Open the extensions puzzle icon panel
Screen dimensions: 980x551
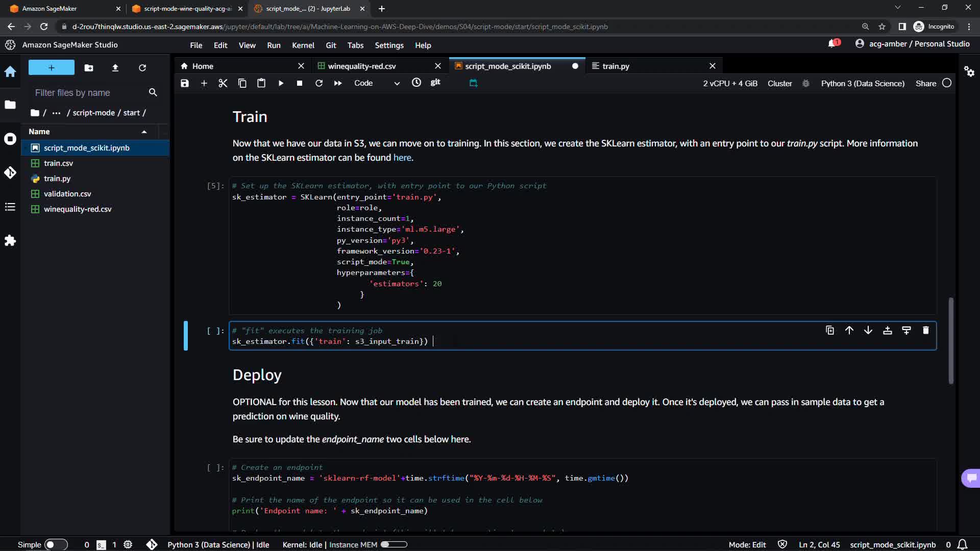tap(10, 240)
